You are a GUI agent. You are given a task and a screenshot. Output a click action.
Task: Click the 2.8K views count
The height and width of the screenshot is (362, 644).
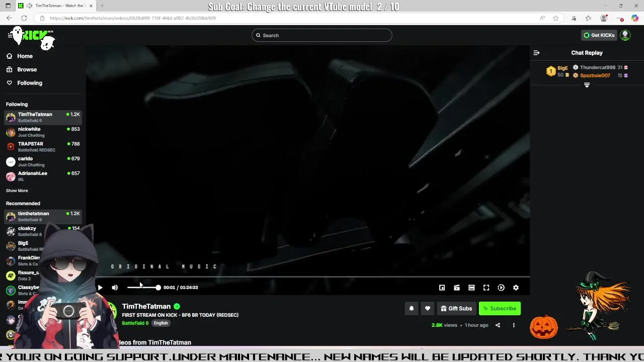coord(444,325)
